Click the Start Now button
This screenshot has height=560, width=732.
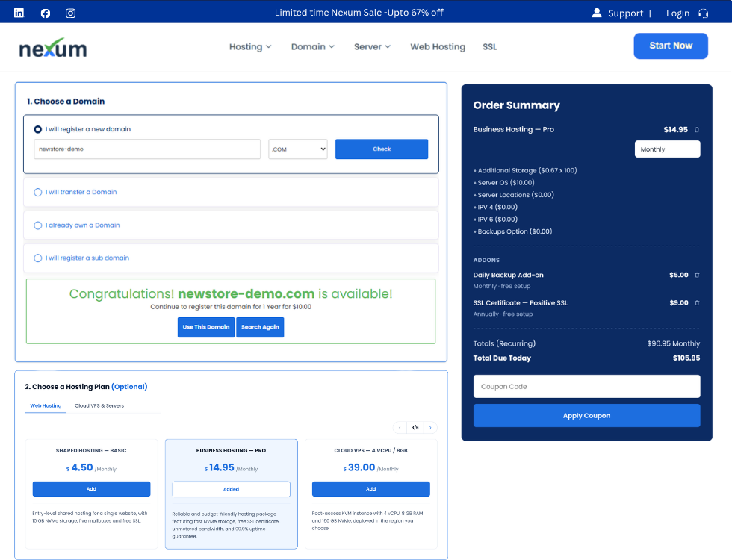click(x=671, y=46)
